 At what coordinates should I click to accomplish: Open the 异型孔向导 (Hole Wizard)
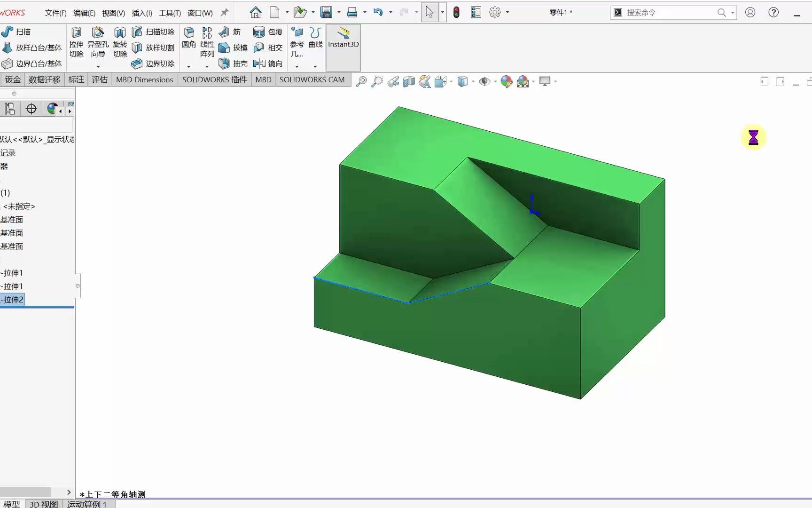pyautogui.click(x=98, y=42)
